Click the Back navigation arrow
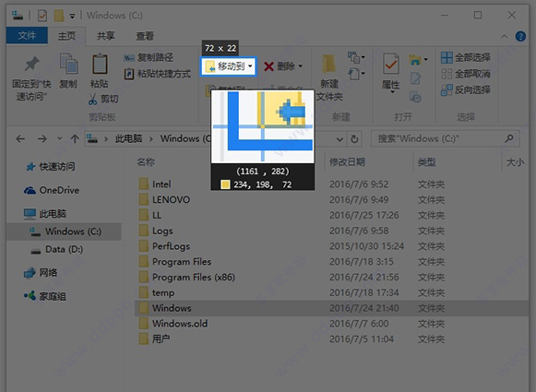This screenshot has height=392, width=536. 20,138
